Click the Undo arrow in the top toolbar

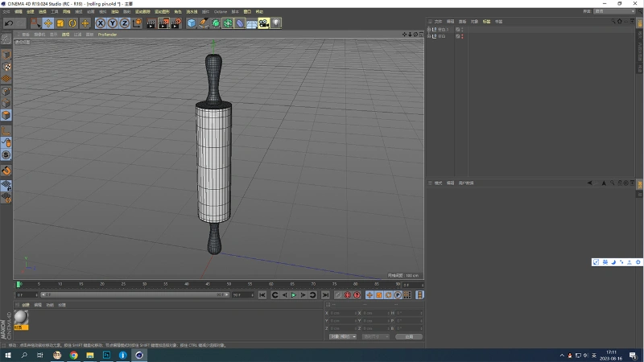(x=9, y=23)
